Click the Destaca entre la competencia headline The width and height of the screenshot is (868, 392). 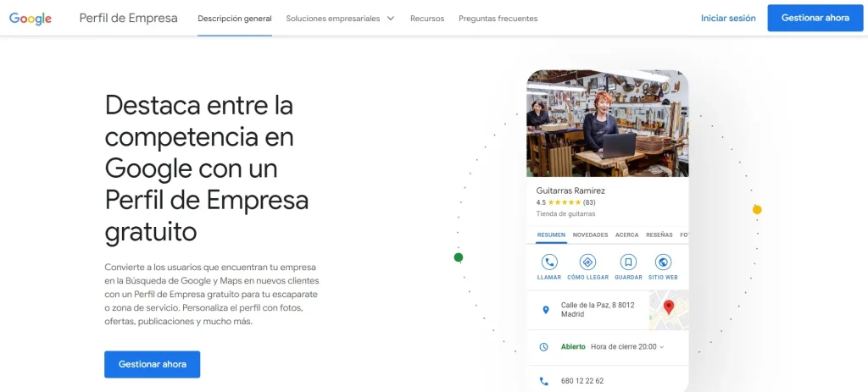pos(207,168)
